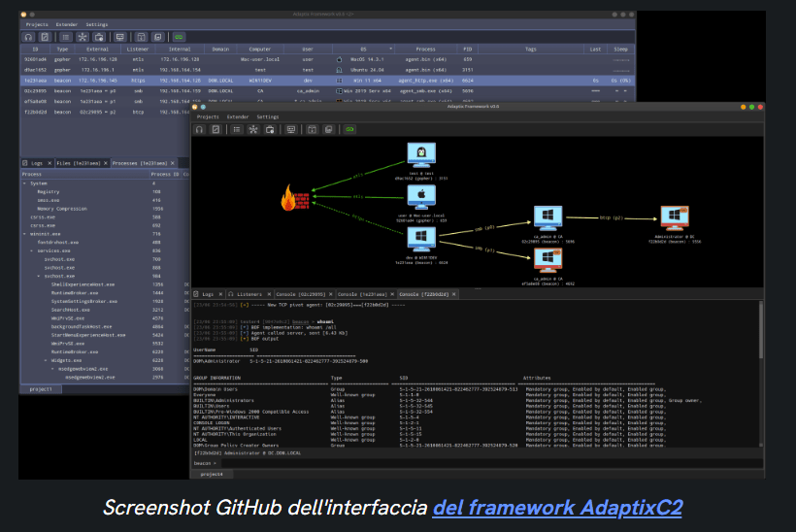Open Projects menu in front window

click(x=208, y=116)
